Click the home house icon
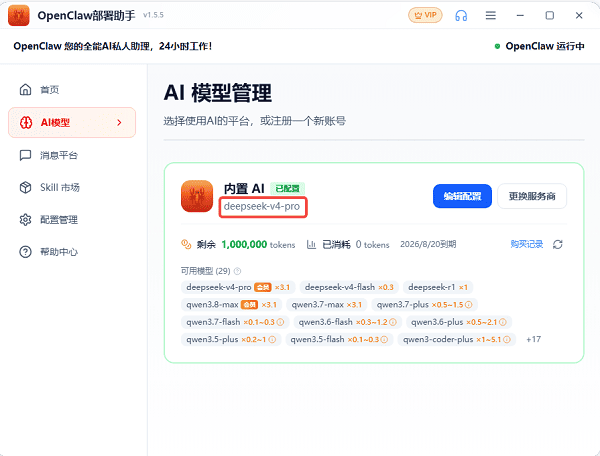Screen dimensions: 600x456 (25, 90)
